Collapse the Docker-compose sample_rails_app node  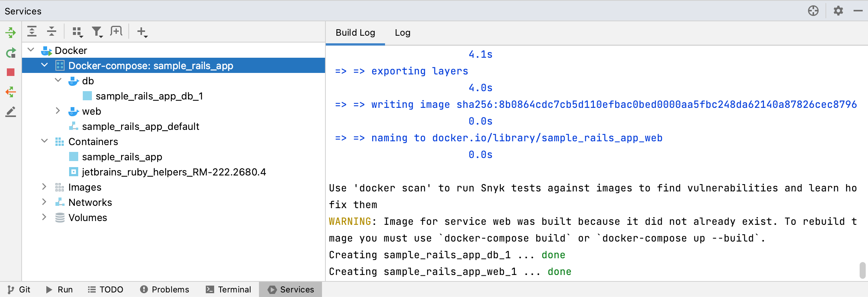pyautogui.click(x=44, y=65)
